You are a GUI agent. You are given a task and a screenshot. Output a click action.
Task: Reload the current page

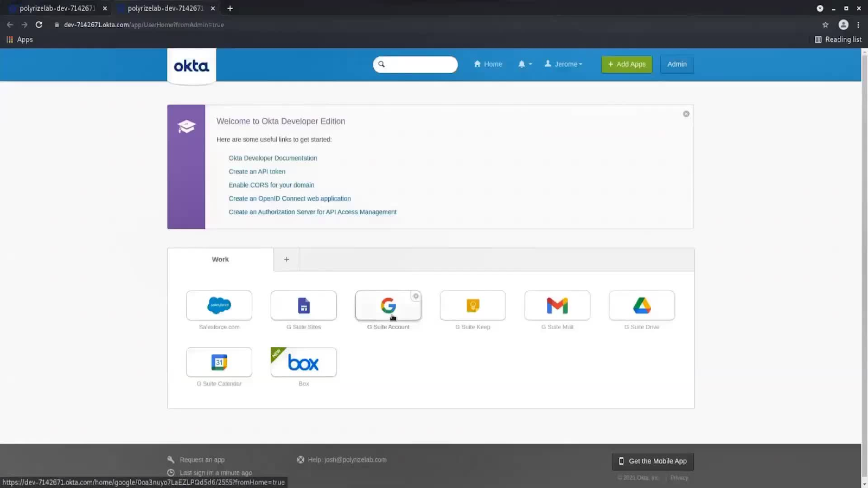[39, 24]
